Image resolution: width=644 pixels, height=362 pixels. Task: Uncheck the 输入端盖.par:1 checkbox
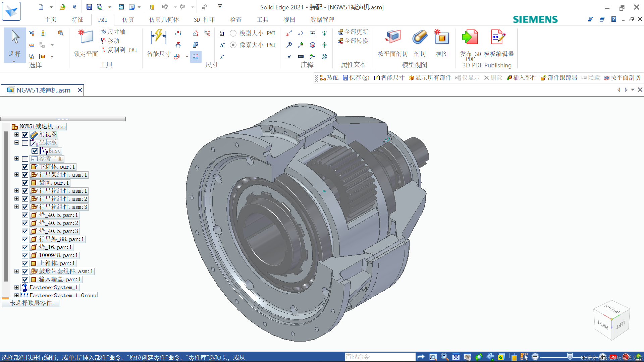(25, 280)
